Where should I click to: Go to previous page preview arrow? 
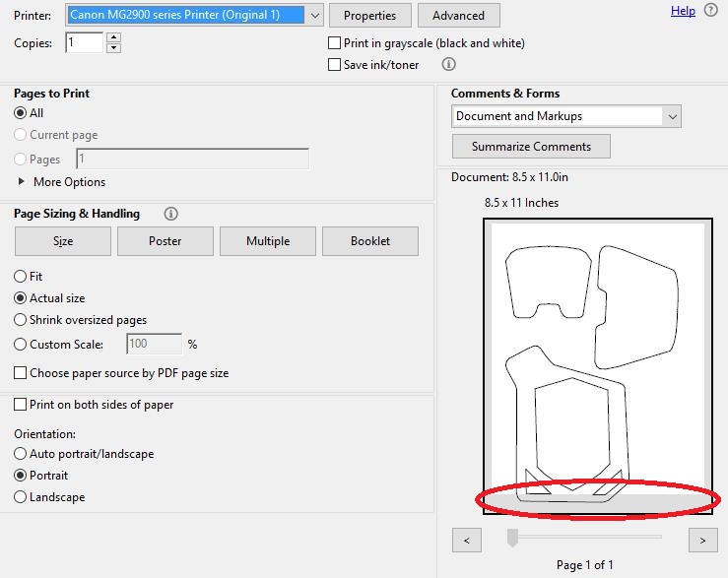click(x=466, y=540)
